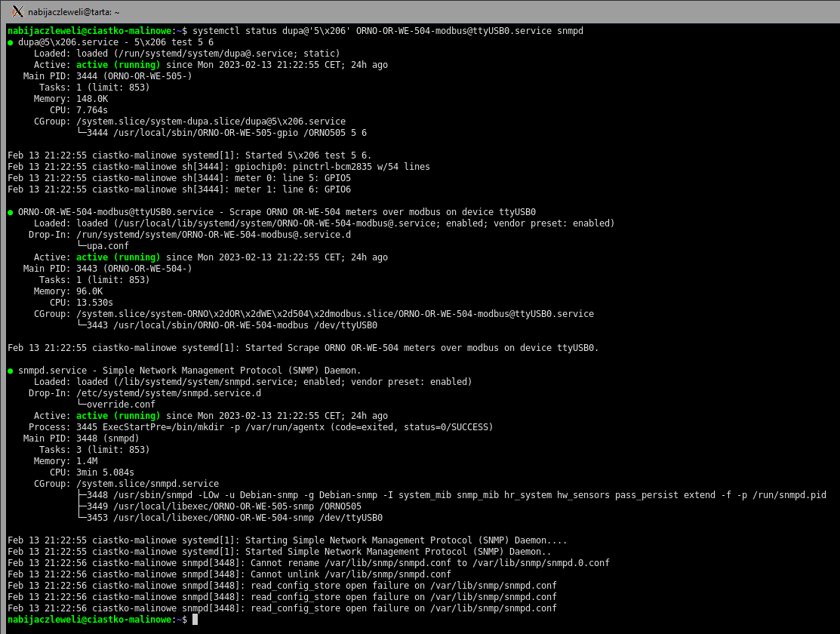The image size is (840, 634).
Task: Click the process 3448 /usr/sbin/snmpd tree entry
Action: (451, 495)
